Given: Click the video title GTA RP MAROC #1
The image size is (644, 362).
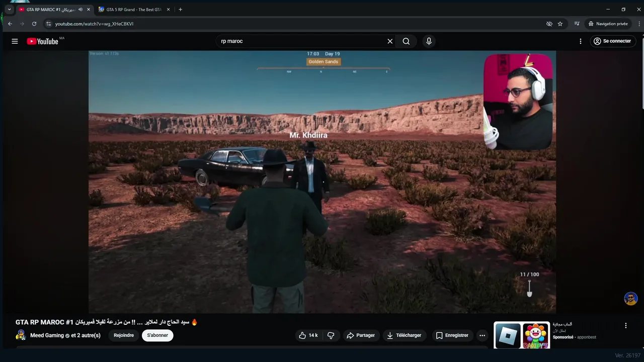Looking at the screenshot, I should tap(107, 322).
